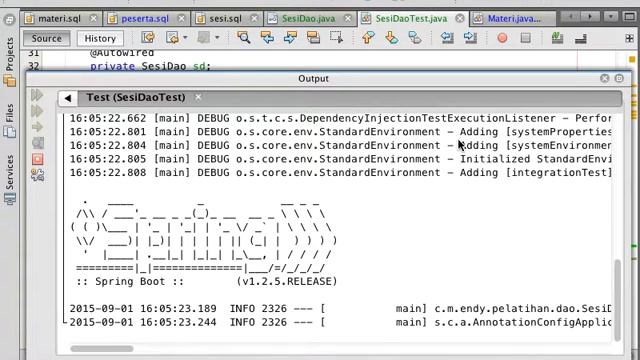Open build settings icon in Output sidebar
This screenshot has height=360, width=640.
click(x=38, y=175)
